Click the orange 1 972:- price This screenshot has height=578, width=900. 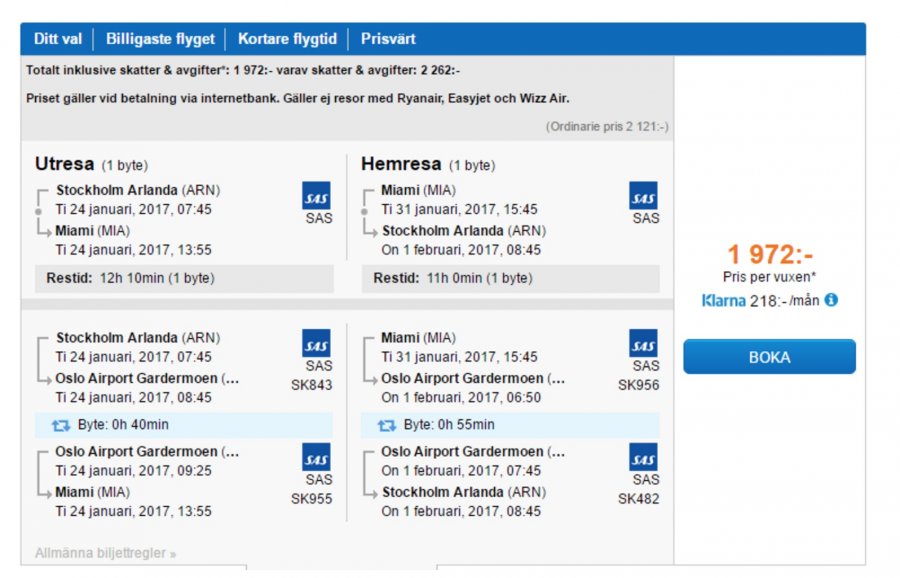point(769,255)
